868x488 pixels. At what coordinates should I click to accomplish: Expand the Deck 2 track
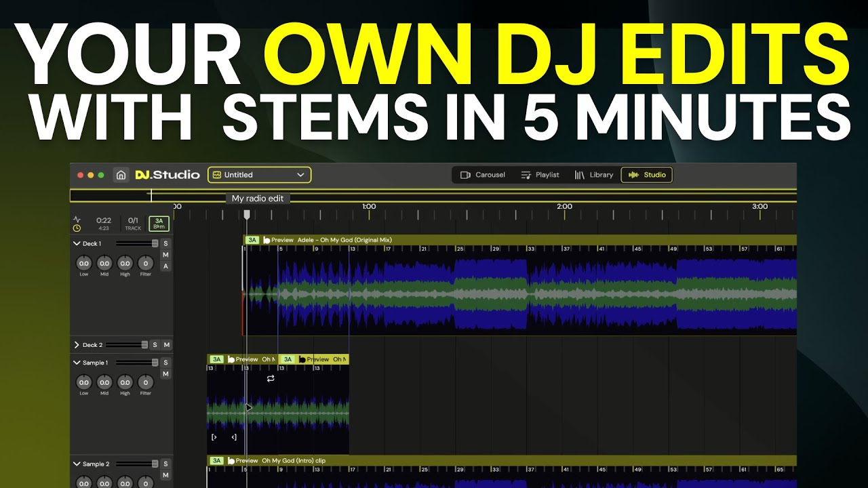(x=77, y=345)
